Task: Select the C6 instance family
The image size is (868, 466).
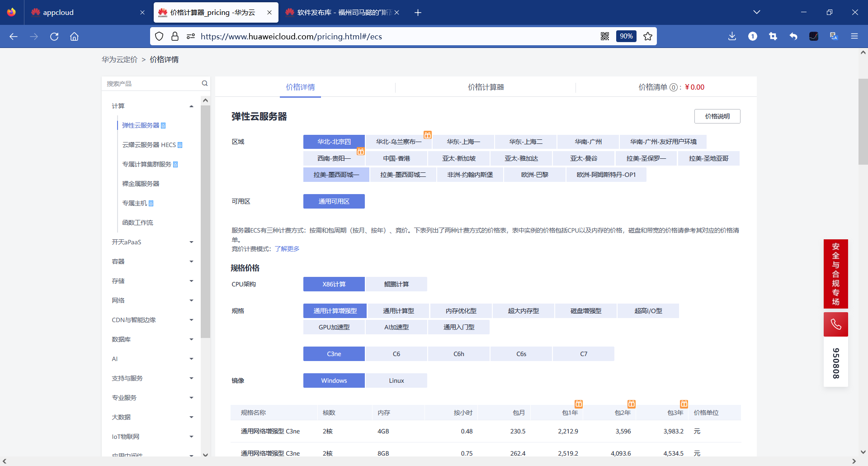Action: [x=396, y=354]
